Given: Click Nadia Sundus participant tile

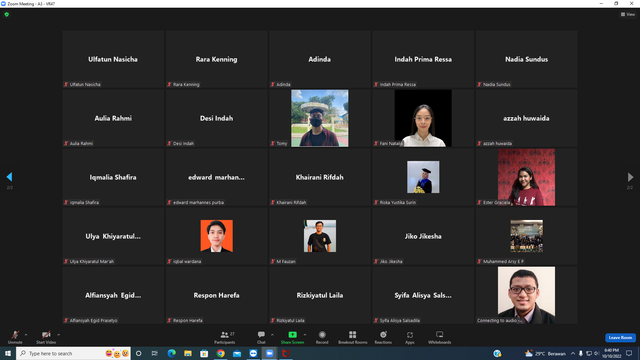Looking at the screenshot, I should click(x=526, y=59).
